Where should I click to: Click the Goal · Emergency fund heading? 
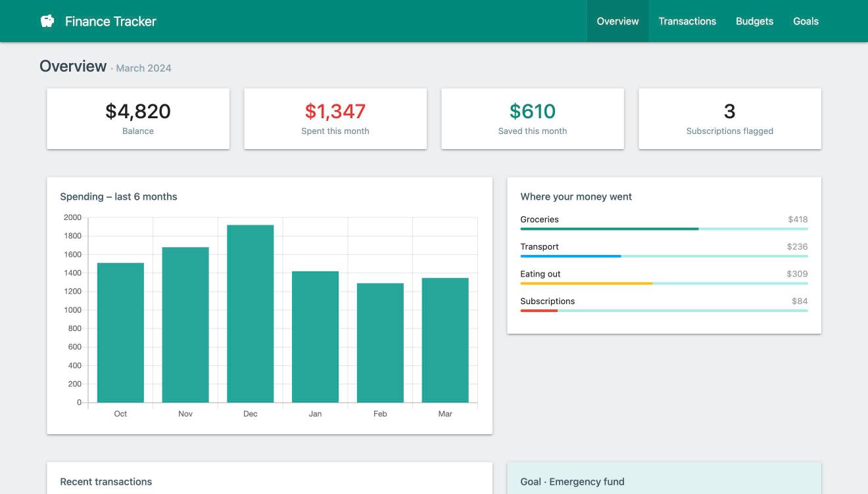pos(572,482)
